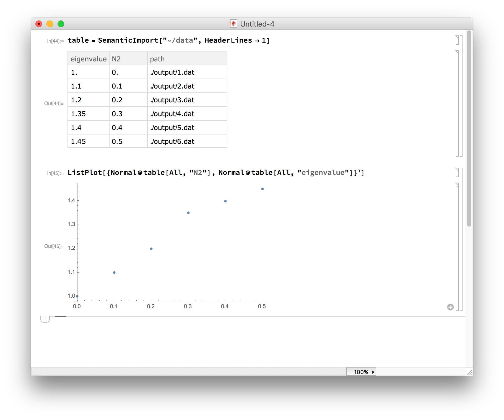The height and width of the screenshot is (420, 504).
Task: Click the SemanticImport input line
Action: click(168, 40)
